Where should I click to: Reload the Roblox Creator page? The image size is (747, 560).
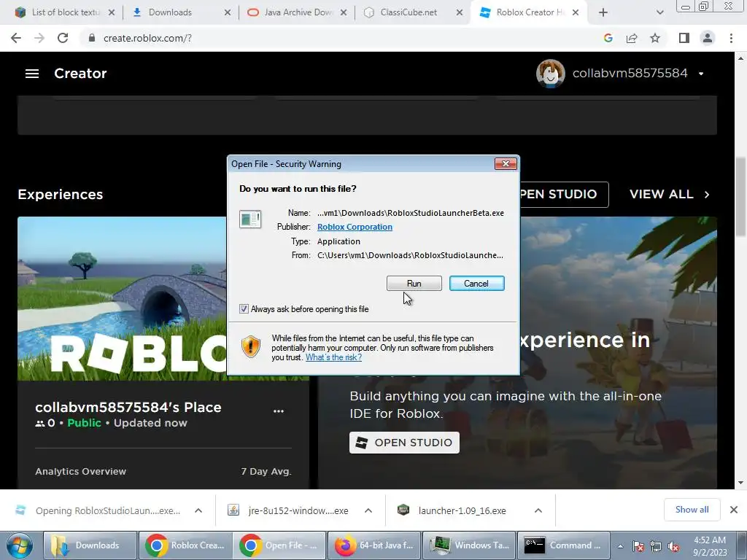[x=63, y=38]
